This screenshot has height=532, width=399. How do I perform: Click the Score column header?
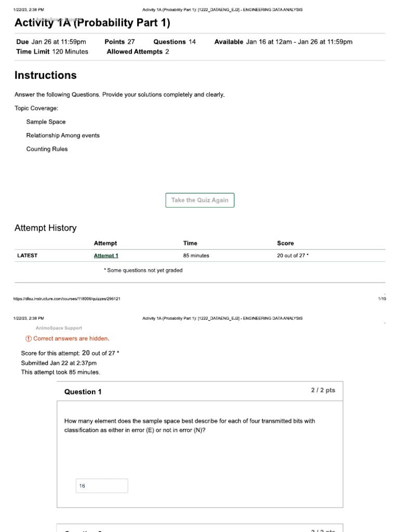point(285,243)
